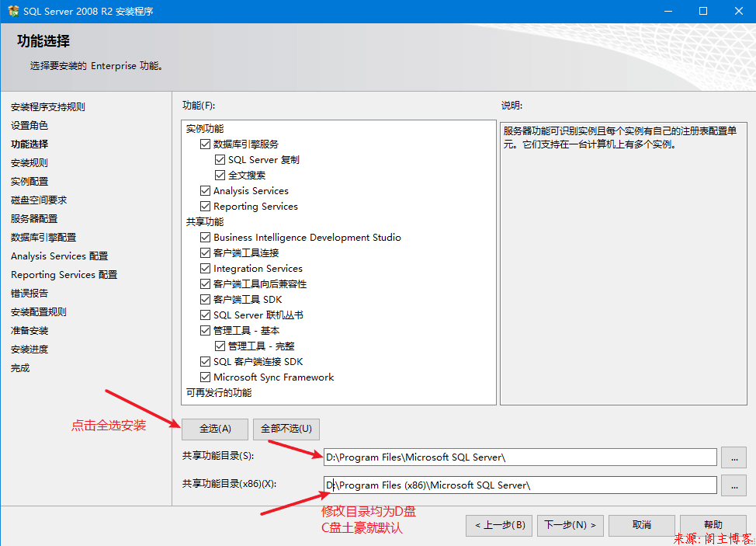Toggle the SQL Server 复制 checkbox

[x=220, y=160]
